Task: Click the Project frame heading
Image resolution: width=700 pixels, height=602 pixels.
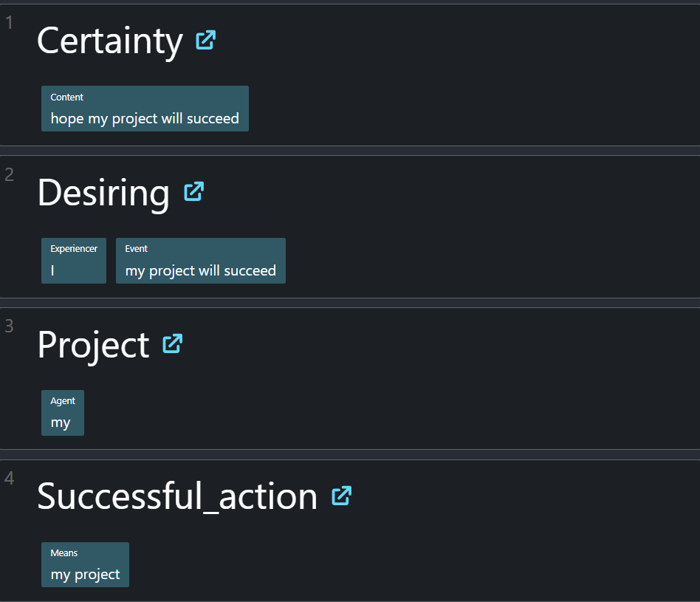Action: click(x=93, y=345)
